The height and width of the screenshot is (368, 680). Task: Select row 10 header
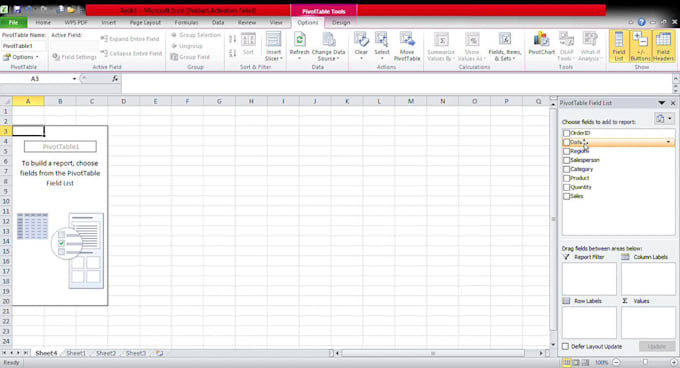pyautogui.click(x=6, y=201)
